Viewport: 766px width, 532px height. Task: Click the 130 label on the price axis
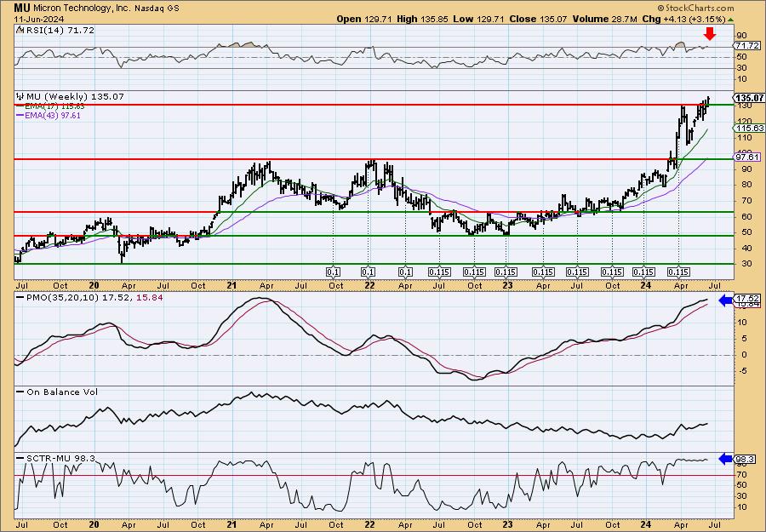[x=744, y=106]
